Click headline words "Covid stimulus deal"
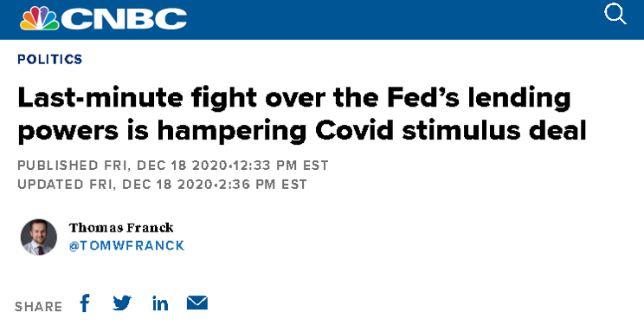This screenshot has width=644, height=332. (451, 130)
